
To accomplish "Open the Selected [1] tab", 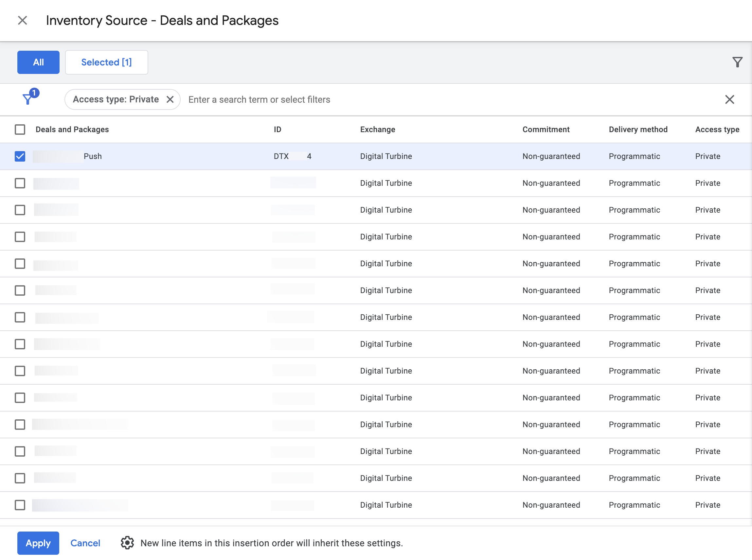I will 106,62.
